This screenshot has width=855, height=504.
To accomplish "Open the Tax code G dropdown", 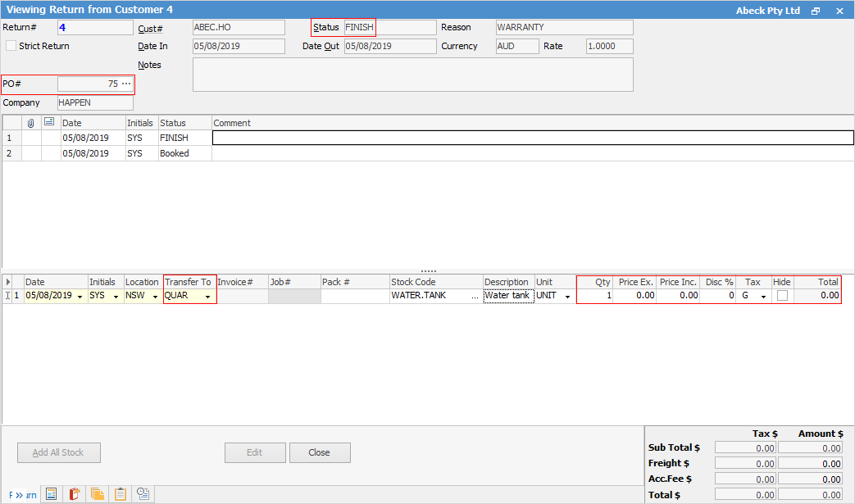I will (x=763, y=296).
